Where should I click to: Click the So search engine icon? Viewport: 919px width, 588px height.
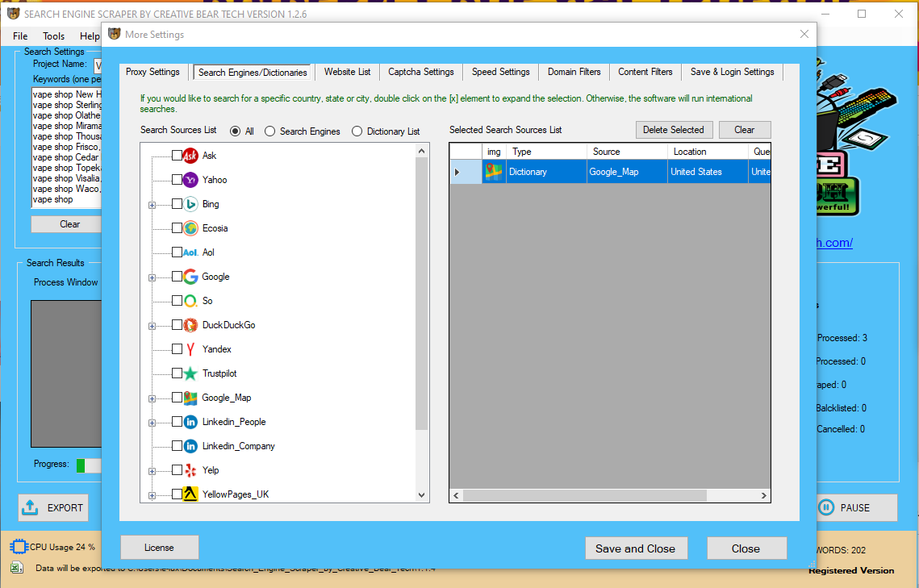(190, 301)
